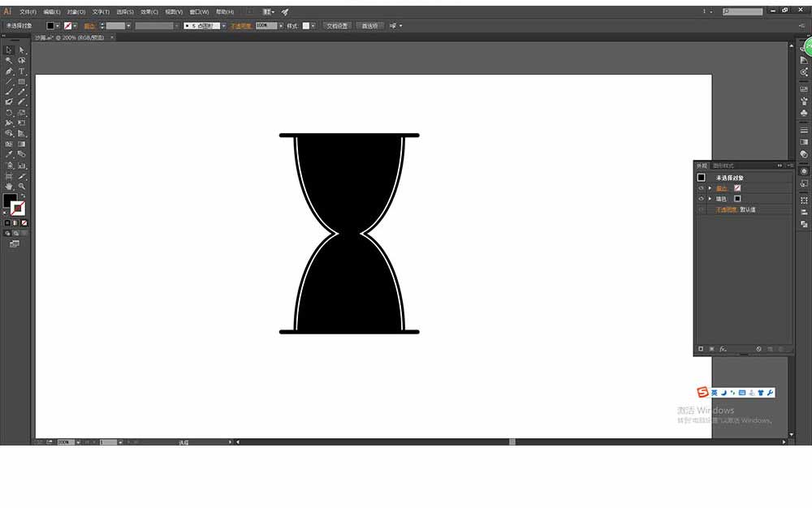
Task: Add new stroke in Appearance panel footer
Action: click(701, 349)
